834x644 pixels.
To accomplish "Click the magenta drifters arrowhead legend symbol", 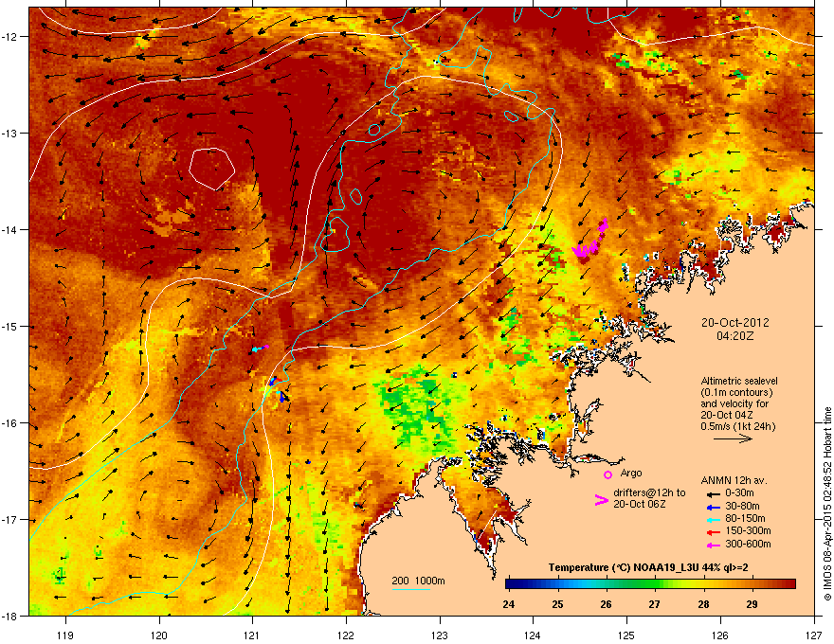I will click(x=601, y=499).
